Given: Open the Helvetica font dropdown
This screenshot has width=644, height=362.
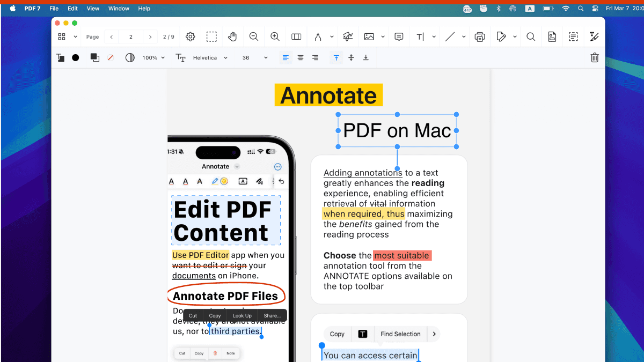Looking at the screenshot, I should coord(210,57).
